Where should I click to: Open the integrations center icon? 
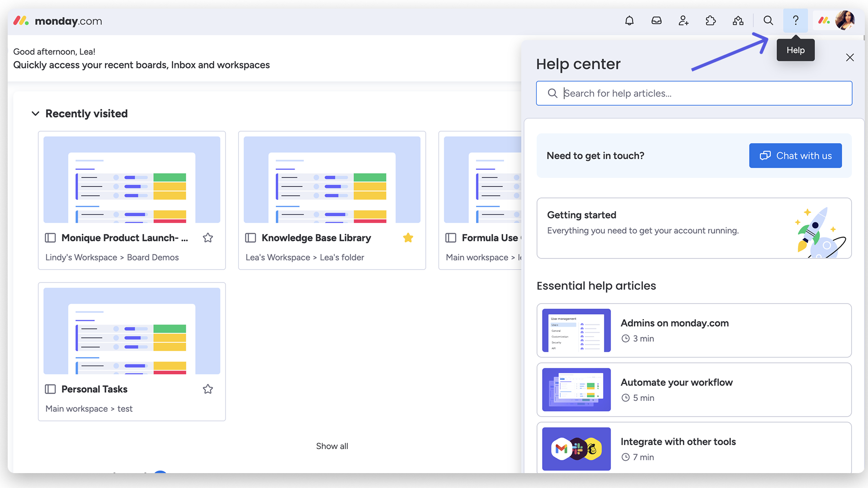click(738, 20)
